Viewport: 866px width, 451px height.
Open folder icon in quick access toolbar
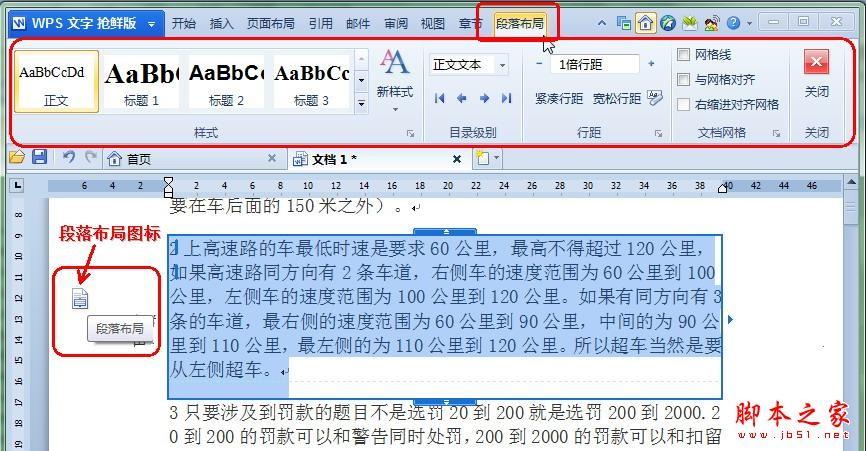(17, 157)
